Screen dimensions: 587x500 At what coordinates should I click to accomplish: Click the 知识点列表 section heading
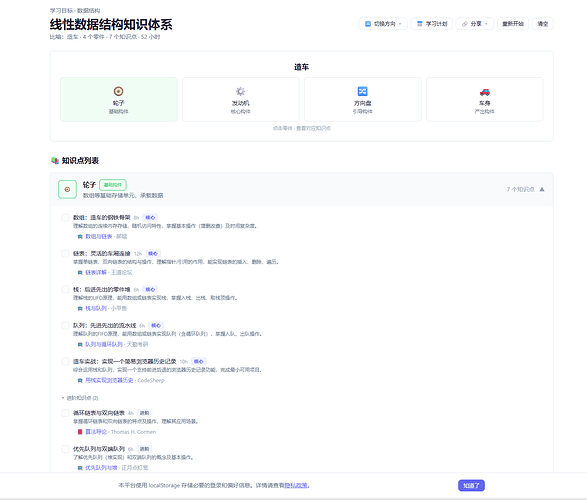80,161
